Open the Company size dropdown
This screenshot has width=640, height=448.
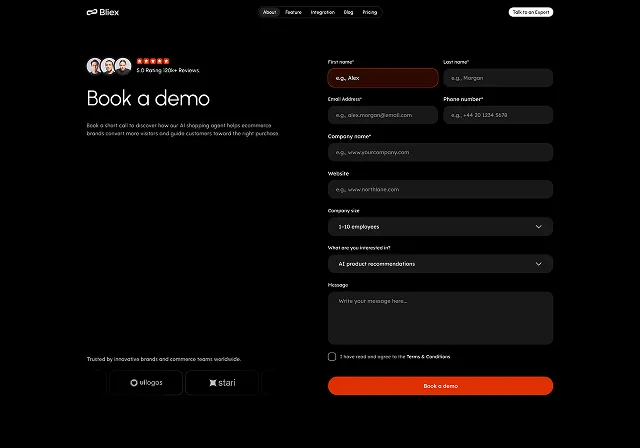click(440, 226)
